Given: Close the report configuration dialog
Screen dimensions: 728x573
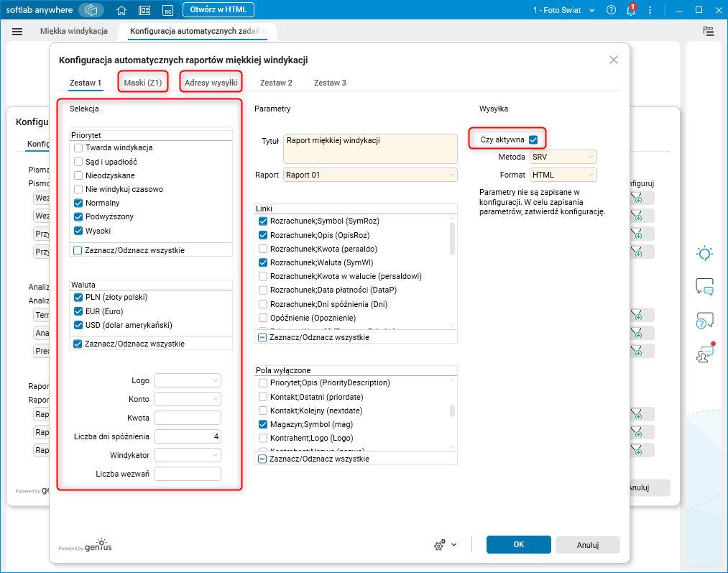Looking at the screenshot, I should point(613,60).
